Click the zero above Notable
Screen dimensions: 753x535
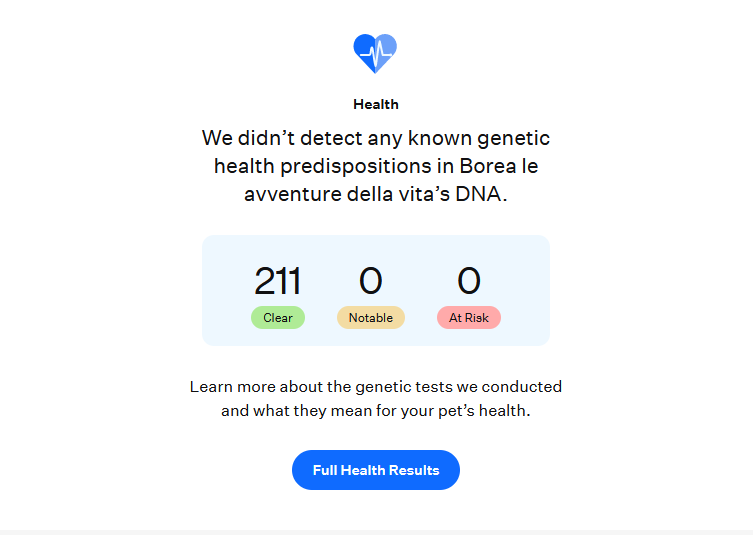point(371,282)
